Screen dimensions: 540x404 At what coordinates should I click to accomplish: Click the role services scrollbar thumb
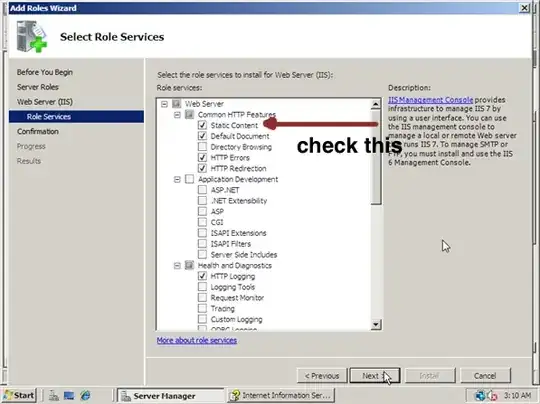pyautogui.click(x=376, y=157)
